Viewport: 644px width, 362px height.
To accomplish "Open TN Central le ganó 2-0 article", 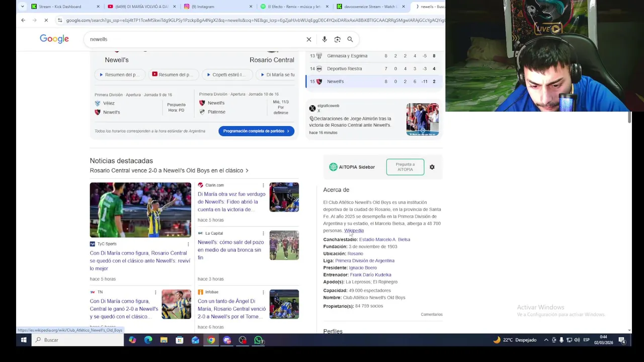I will (x=124, y=309).
